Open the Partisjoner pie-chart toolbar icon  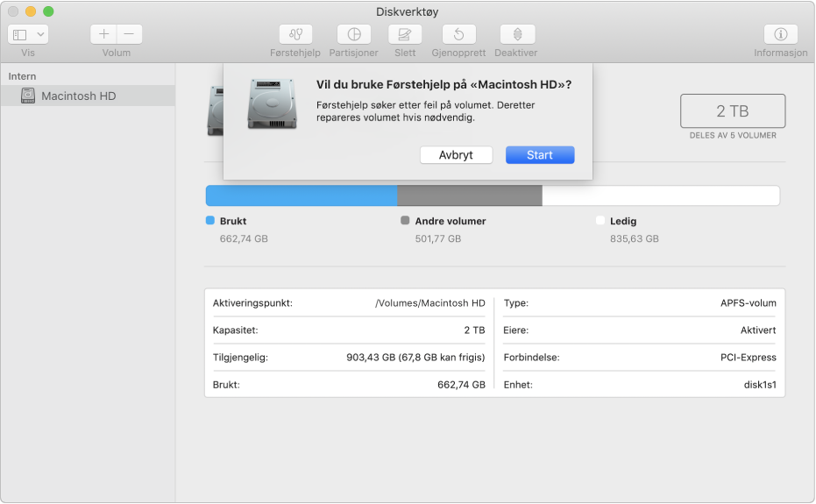click(x=354, y=34)
